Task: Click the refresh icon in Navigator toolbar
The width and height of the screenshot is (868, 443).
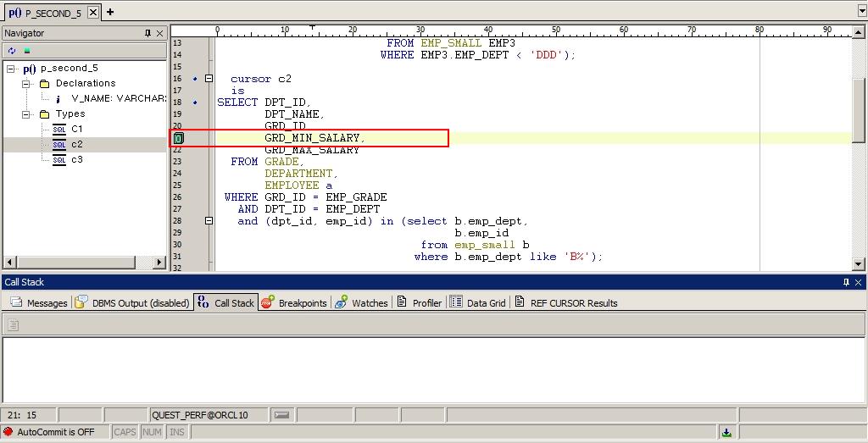Action: (x=12, y=51)
